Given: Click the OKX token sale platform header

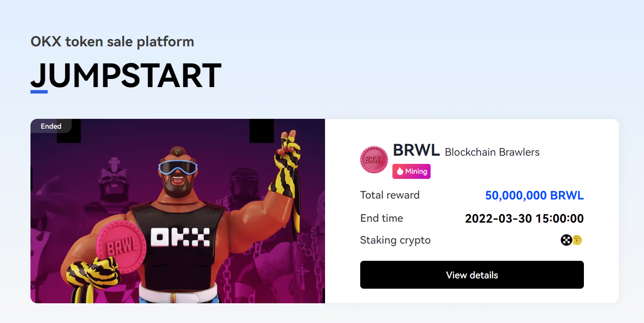Looking at the screenshot, I should point(112,42).
